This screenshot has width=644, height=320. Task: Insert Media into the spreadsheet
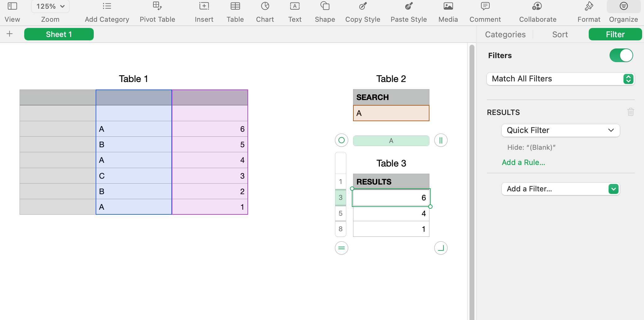click(447, 12)
